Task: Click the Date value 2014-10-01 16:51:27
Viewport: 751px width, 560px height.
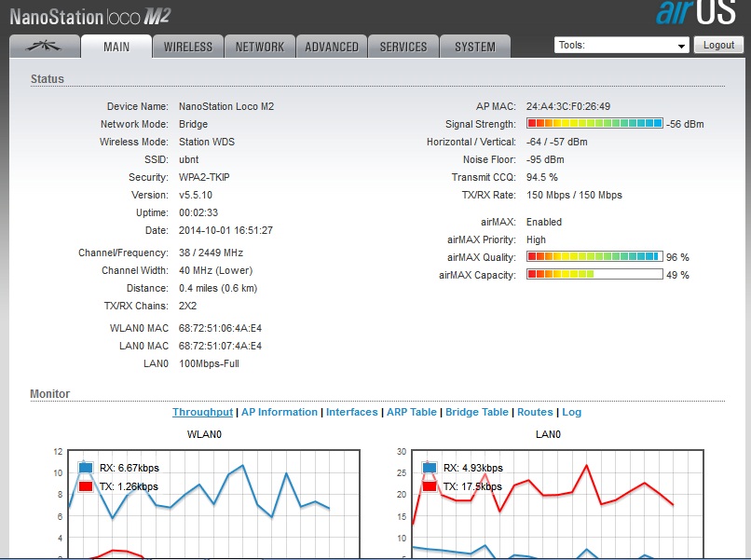Action: pyautogui.click(x=226, y=230)
